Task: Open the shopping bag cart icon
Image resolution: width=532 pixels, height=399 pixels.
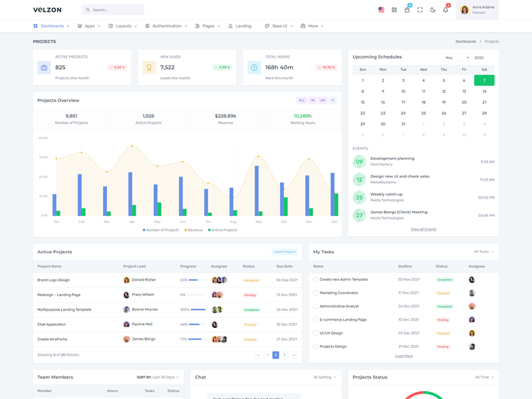Action: point(407,10)
